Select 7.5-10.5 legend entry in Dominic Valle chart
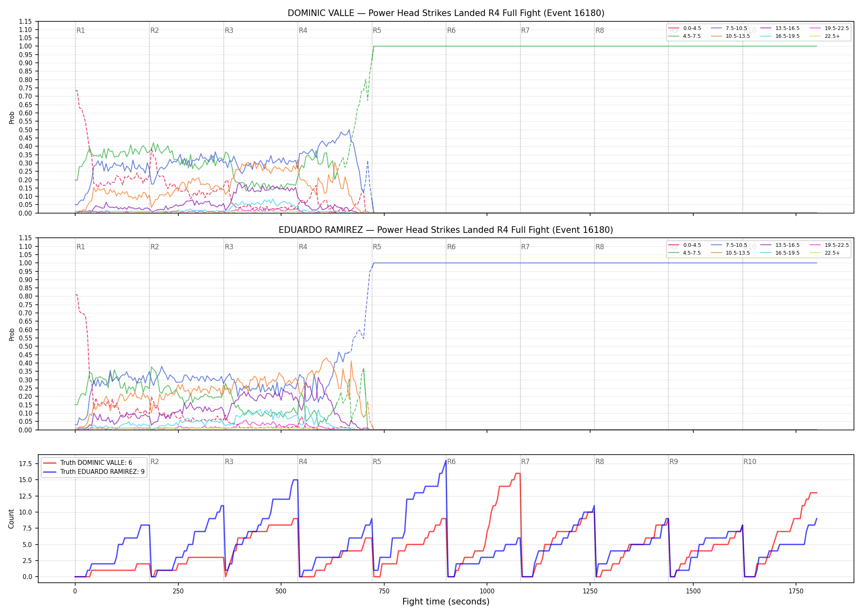Image resolution: width=863 pixels, height=616 pixels. (x=729, y=28)
